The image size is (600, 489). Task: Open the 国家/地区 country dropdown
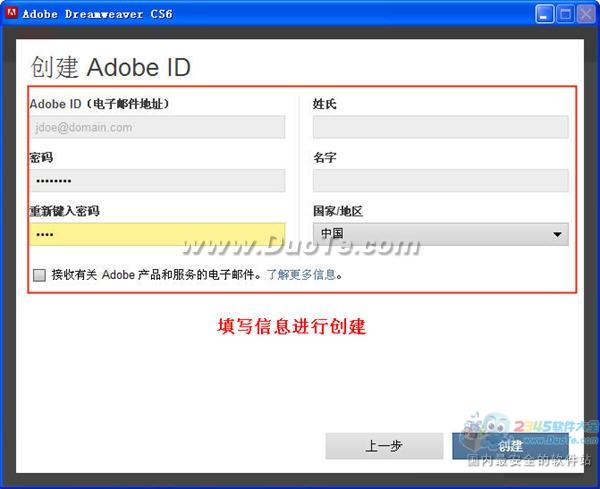coord(440,234)
